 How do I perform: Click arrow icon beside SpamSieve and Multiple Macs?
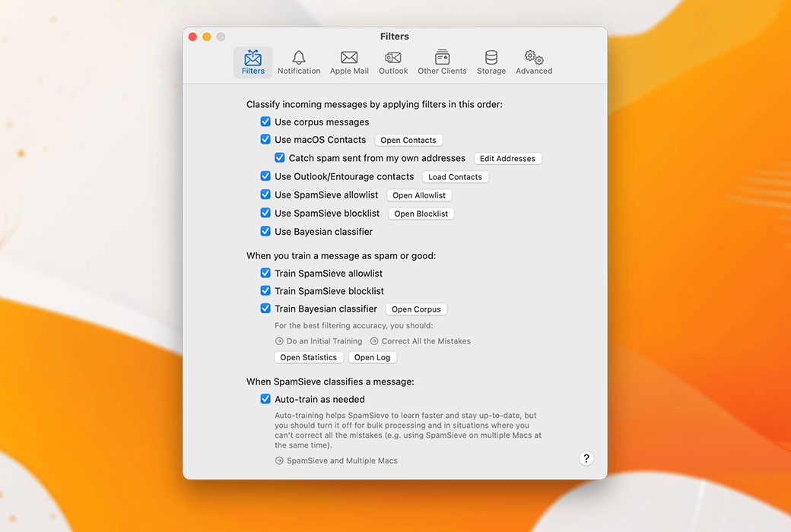click(x=279, y=461)
